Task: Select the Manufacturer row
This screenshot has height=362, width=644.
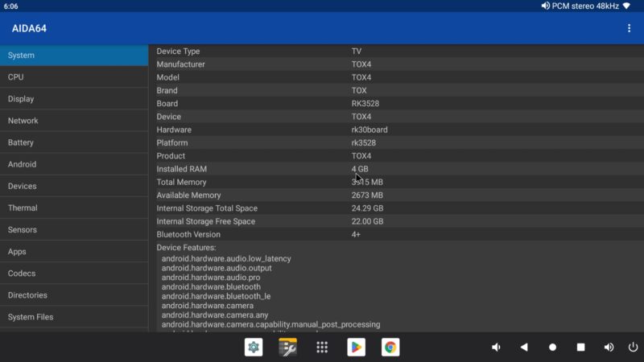Action: pos(396,64)
